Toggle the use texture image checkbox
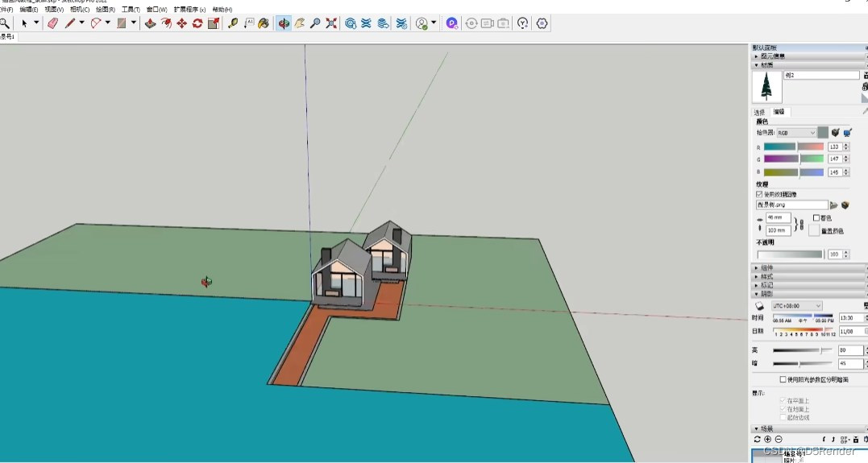The image size is (868, 463). (759, 194)
